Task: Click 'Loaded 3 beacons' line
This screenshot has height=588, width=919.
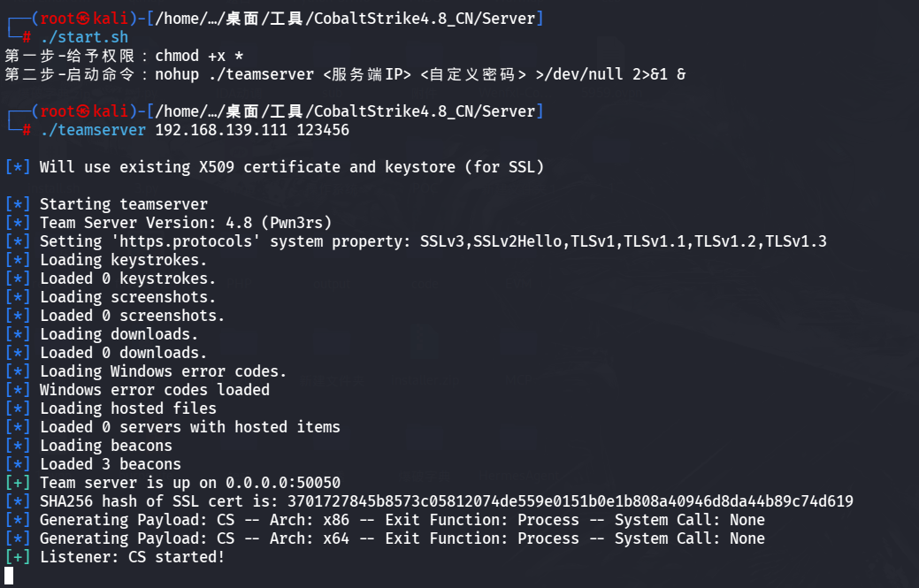Action: pos(111,464)
